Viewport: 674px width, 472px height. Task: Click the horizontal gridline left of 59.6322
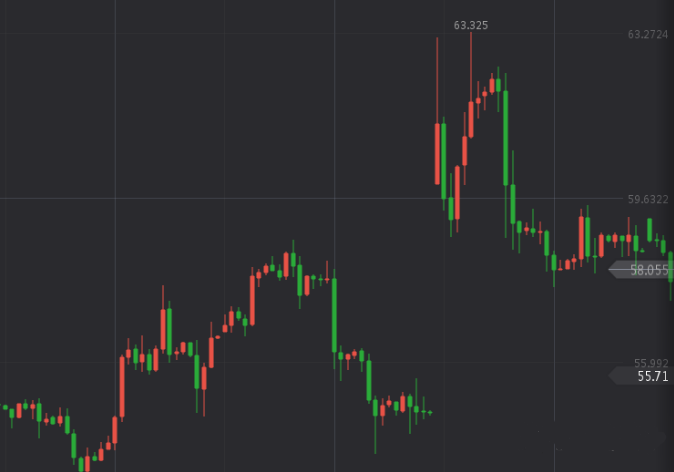click(300, 199)
